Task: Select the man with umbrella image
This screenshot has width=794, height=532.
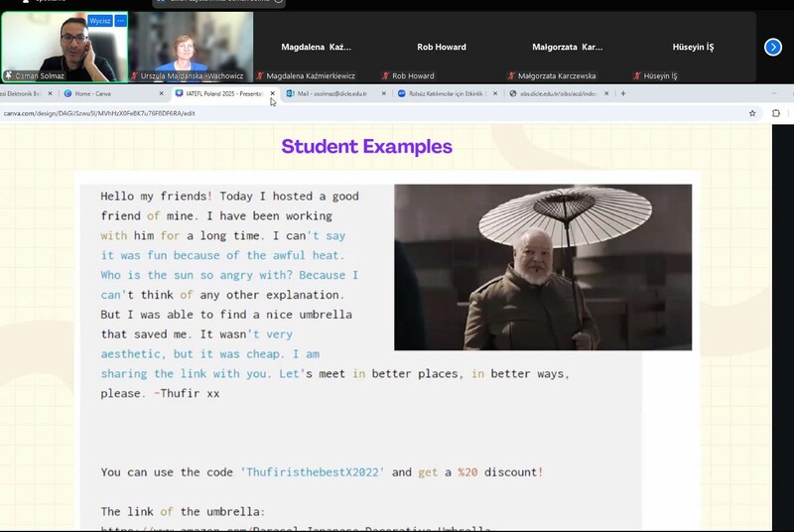Action: click(x=543, y=267)
